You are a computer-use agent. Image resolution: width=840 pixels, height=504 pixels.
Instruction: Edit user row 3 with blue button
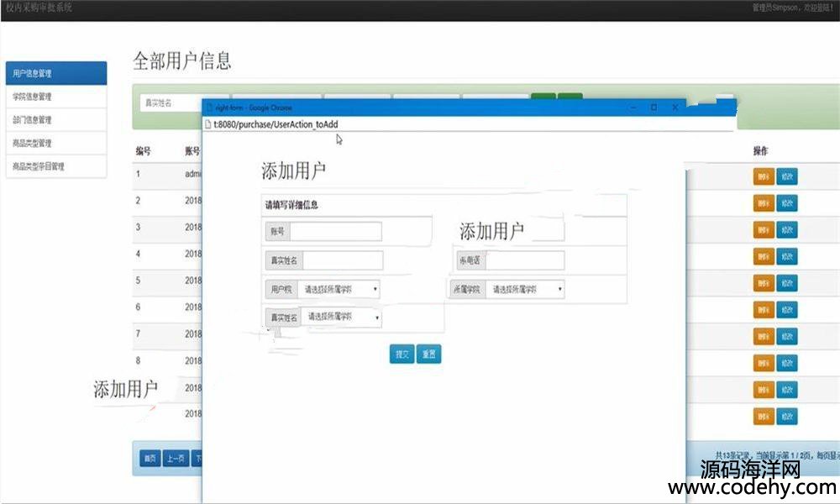point(786,230)
